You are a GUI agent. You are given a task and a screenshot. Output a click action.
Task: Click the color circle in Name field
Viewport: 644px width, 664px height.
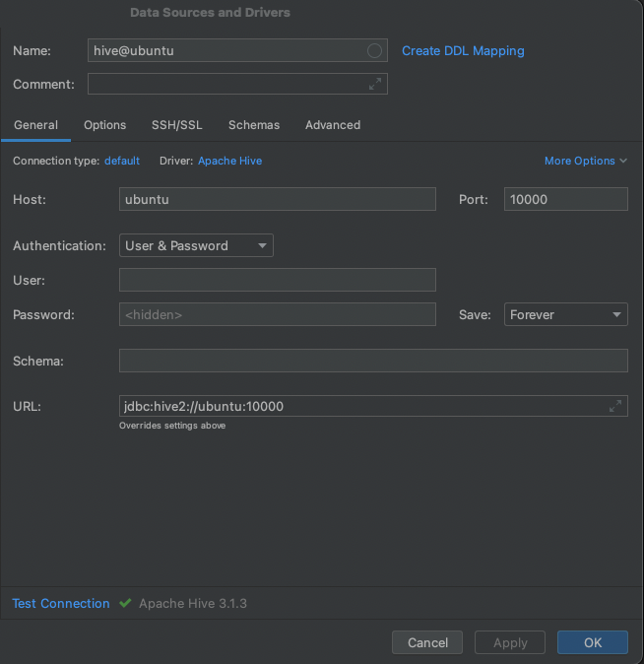pyautogui.click(x=374, y=51)
